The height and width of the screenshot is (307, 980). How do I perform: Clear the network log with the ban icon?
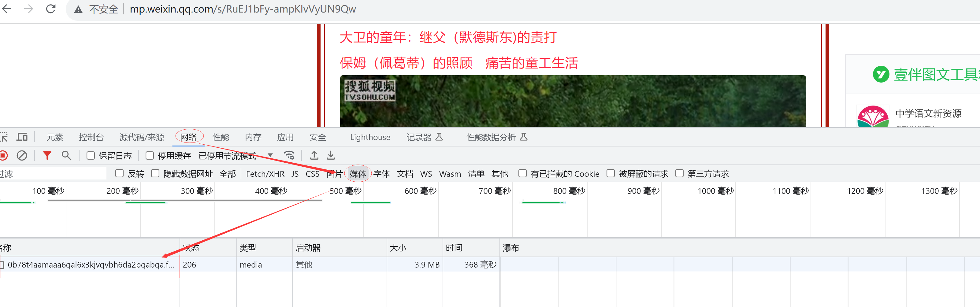[x=22, y=155]
